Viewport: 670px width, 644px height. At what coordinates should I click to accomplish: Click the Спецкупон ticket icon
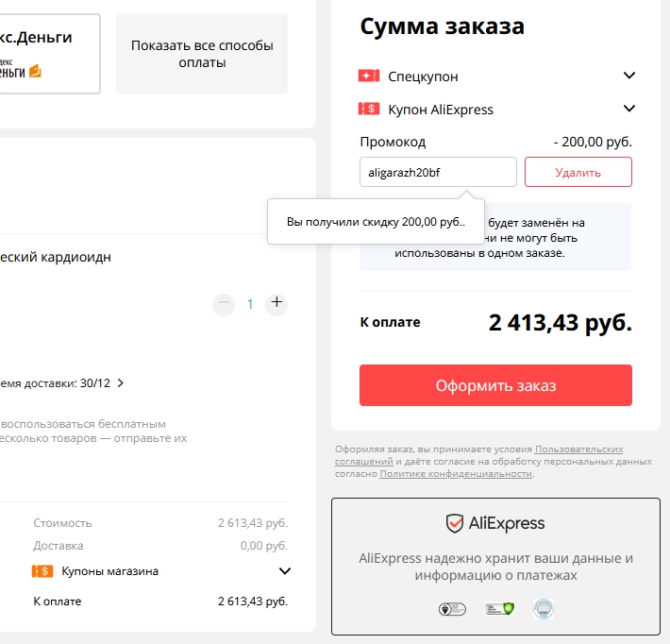click(x=369, y=76)
